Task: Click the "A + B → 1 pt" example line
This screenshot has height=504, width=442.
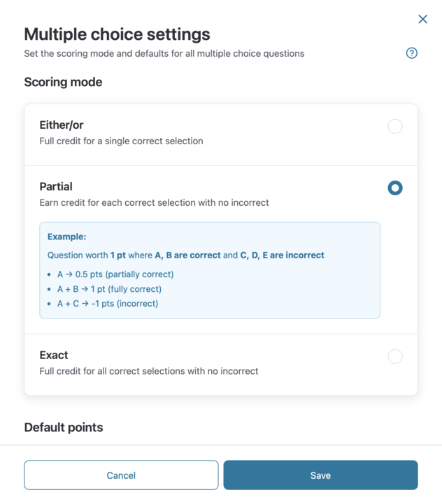Action: pyautogui.click(x=109, y=289)
